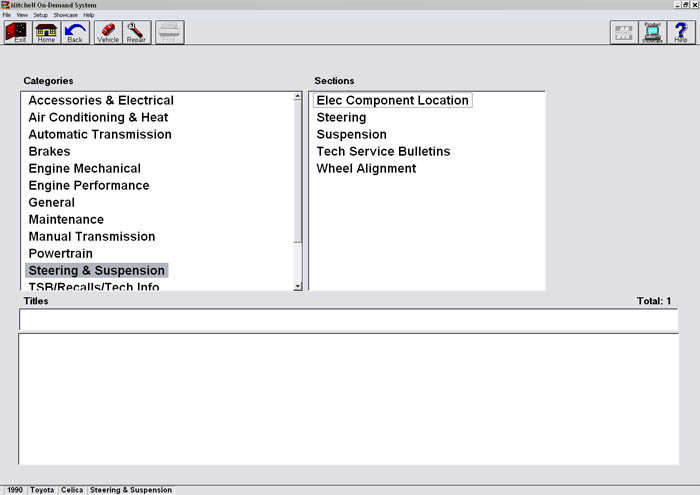Select Engine Performance category

(x=89, y=185)
